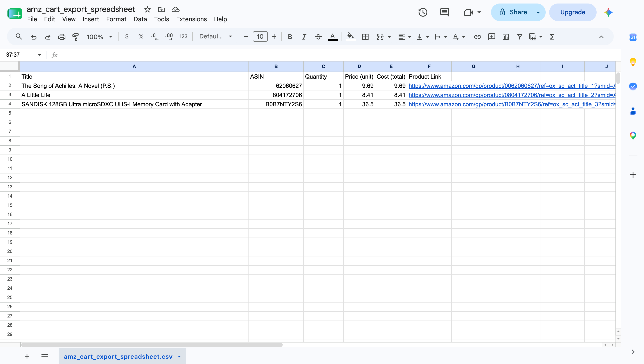The height and width of the screenshot is (364, 644).
Task: View cloud save status
Action: click(176, 9)
